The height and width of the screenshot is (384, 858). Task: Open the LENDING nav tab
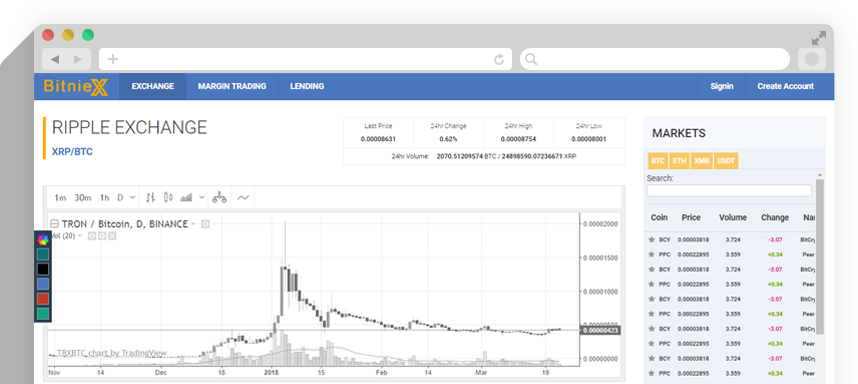pos(307,86)
